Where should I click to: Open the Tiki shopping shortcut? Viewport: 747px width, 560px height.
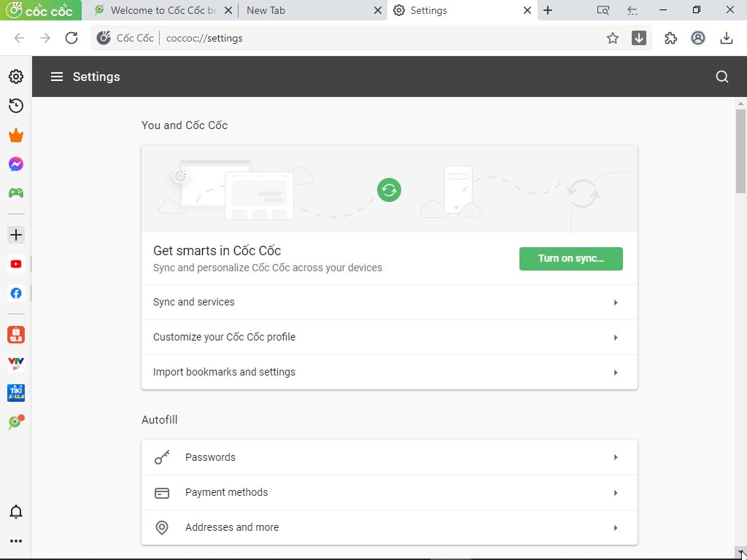tap(15, 392)
